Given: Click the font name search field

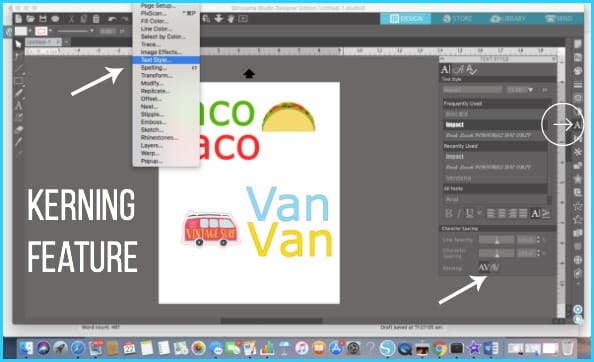Looking at the screenshot, I should [472, 90].
